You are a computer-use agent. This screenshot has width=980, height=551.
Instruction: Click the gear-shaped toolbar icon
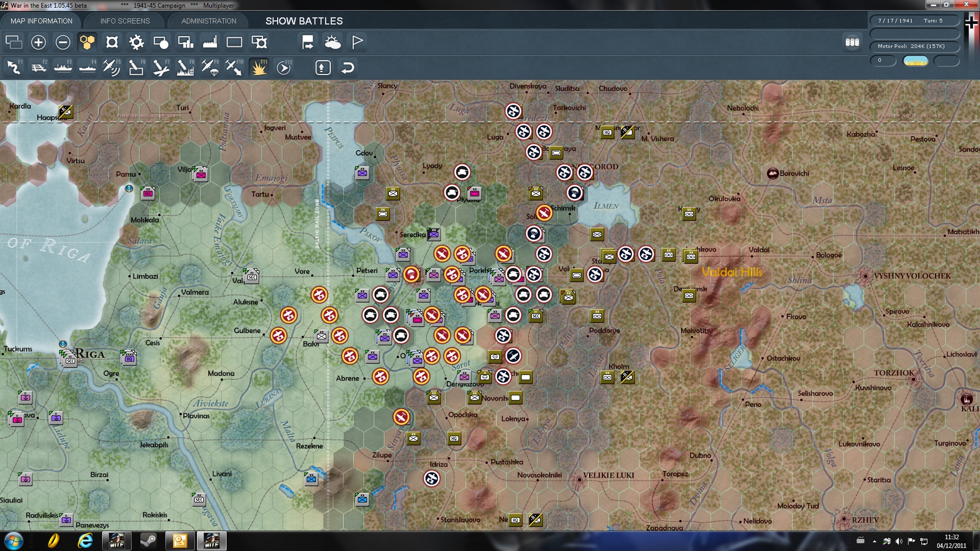136,42
